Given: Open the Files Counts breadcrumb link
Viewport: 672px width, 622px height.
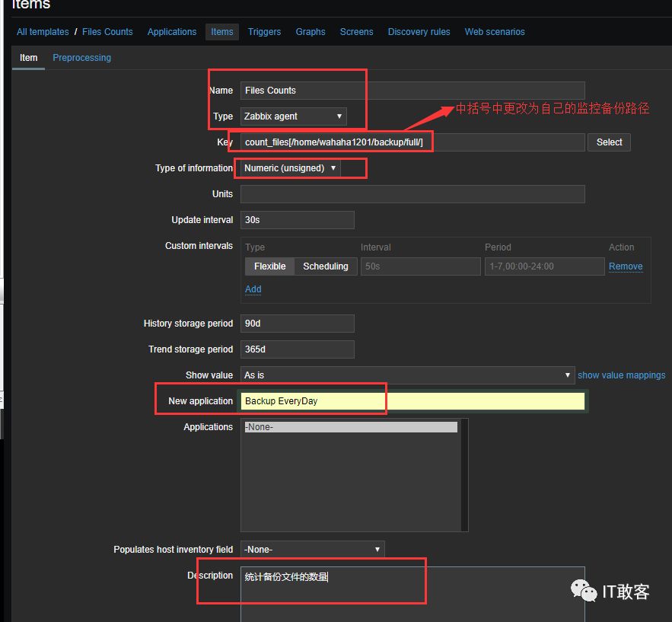Looking at the screenshot, I should (x=107, y=32).
